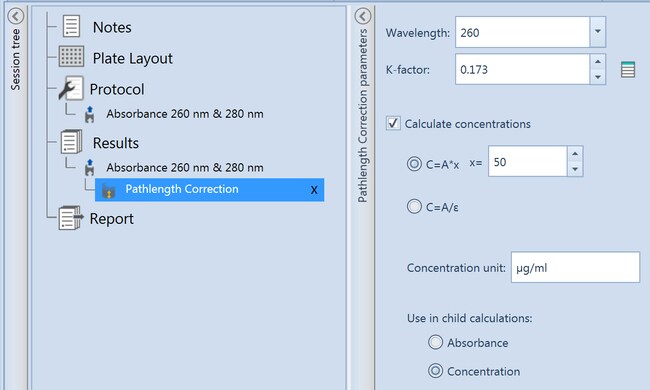Click Absorbance step icon under Protocol
This screenshot has height=390, width=650.
[x=90, y=114]
